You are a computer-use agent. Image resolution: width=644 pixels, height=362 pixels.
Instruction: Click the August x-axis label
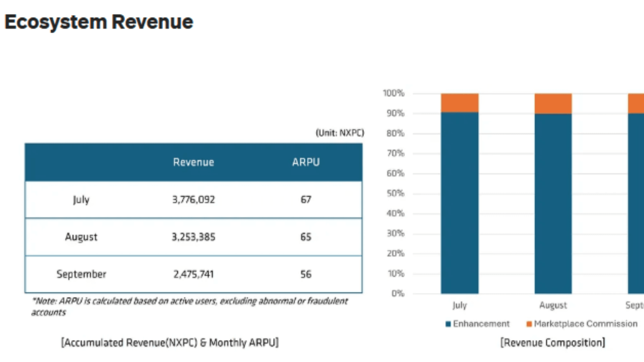pyautogui.click(x=553, y=305)
